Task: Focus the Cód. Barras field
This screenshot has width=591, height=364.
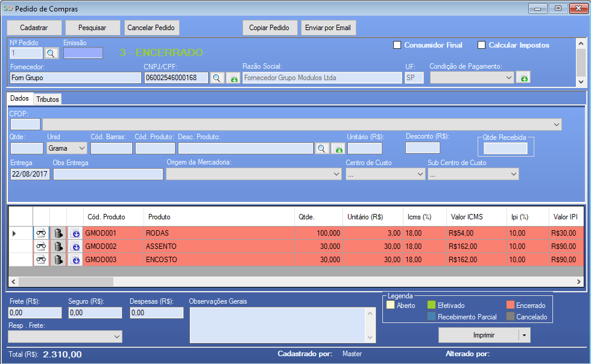Action: tap(112, 148)
